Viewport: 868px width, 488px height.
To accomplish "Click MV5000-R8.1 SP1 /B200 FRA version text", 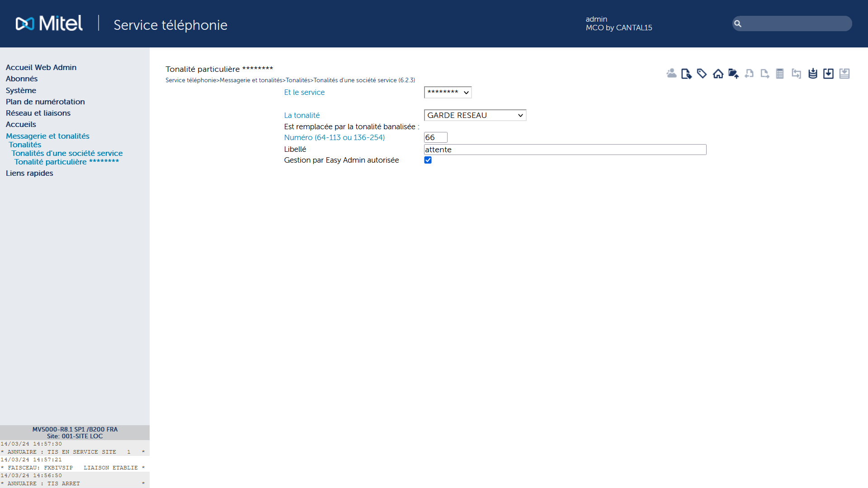I will (x=75, y=429).
